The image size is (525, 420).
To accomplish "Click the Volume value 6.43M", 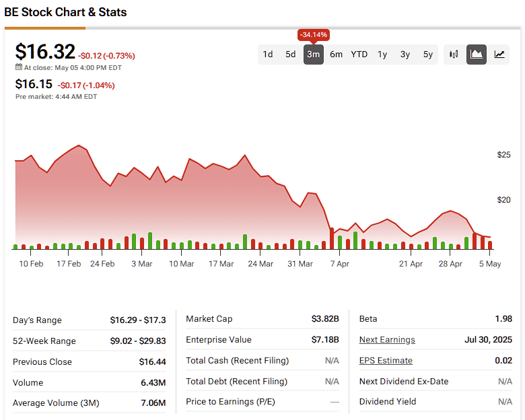I will point(153,382).
